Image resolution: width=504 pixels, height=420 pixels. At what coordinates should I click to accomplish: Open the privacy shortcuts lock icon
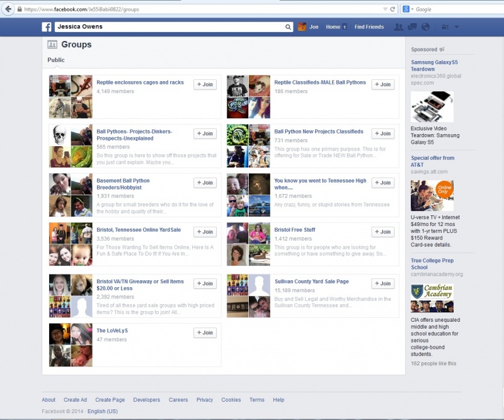(x=445, y=27)
